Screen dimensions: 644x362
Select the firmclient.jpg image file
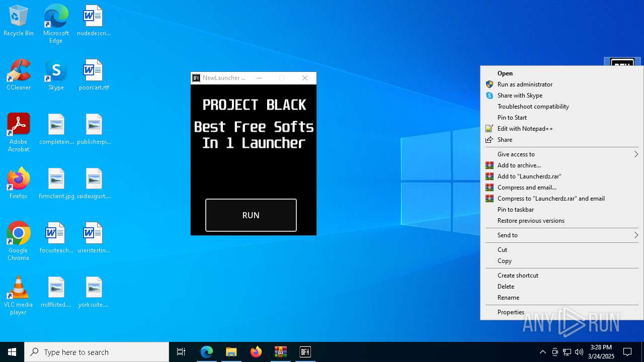56,184
